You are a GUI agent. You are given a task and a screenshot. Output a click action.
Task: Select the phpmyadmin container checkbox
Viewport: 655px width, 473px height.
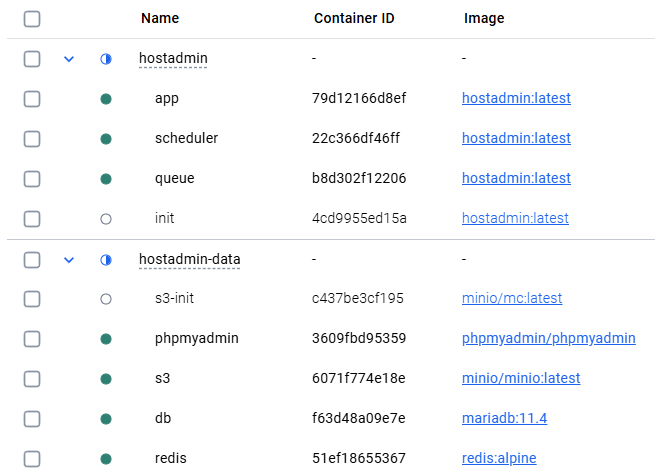point(32,339)
